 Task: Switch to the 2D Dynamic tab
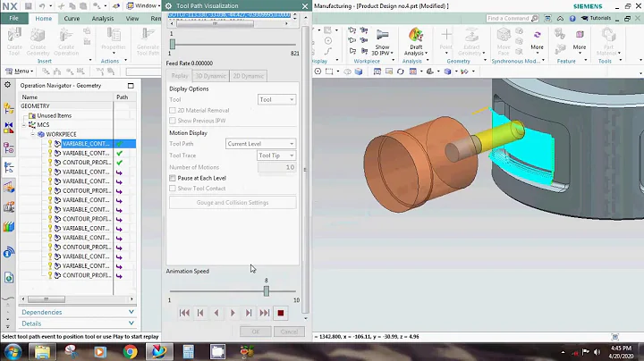point(248,76)
